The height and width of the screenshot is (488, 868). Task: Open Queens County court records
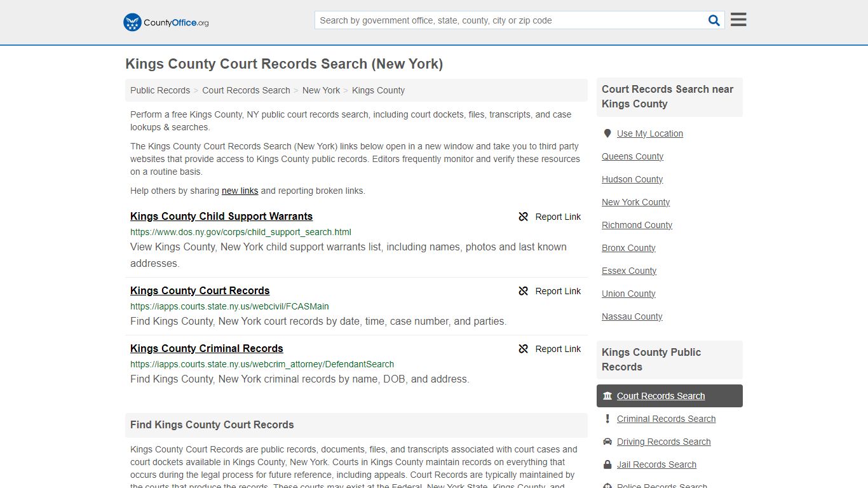pos(632,156)
